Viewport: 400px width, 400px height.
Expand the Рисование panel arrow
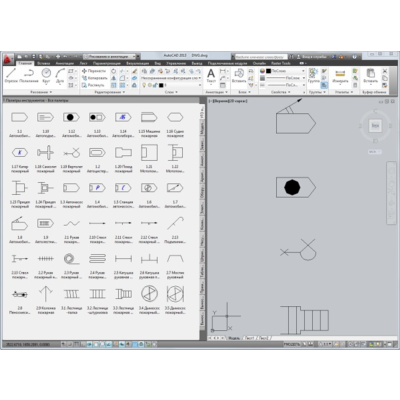pos(41,92)
